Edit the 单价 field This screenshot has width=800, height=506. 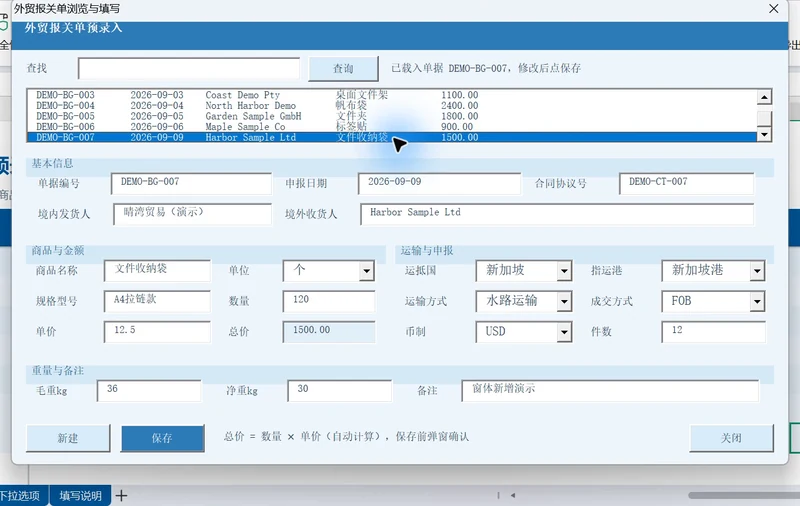point(157,332)
